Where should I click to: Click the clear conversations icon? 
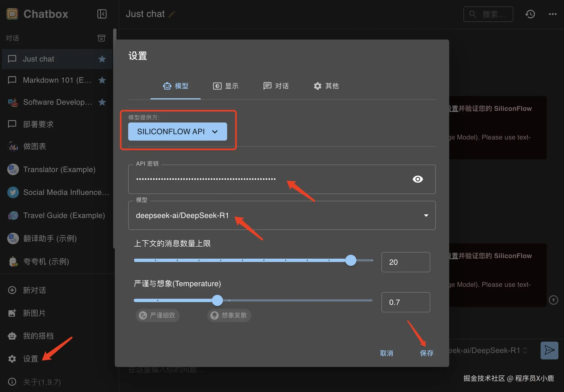coord(101,38)
